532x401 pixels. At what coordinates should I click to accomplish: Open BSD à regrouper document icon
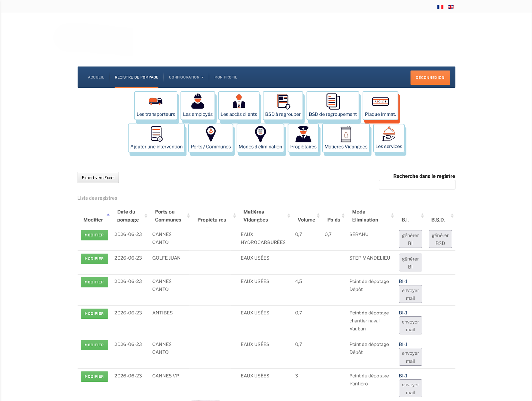[x=283, y=105]
